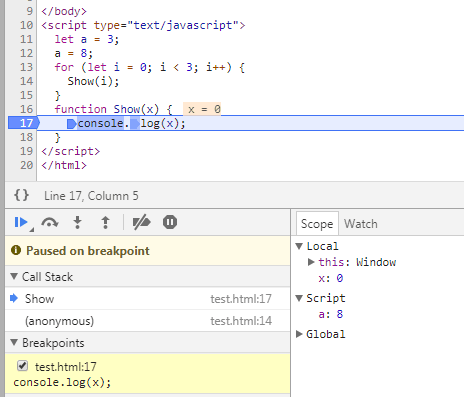Image resolution: width=464 pixels, height=397 pixels.
Task: Switch to the Watch tab
Action: pos(361,224)
